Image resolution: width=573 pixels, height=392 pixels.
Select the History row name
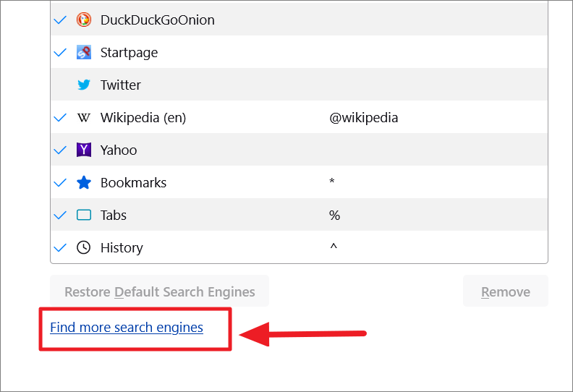click(122, 247)
